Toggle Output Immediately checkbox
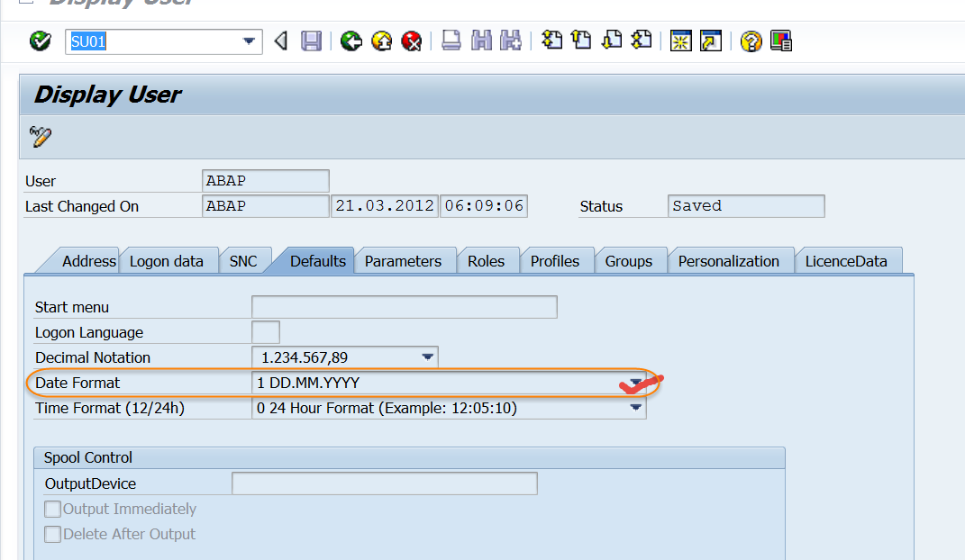The height and width of the screenshot is (560, 965). [x=53, y=509]
